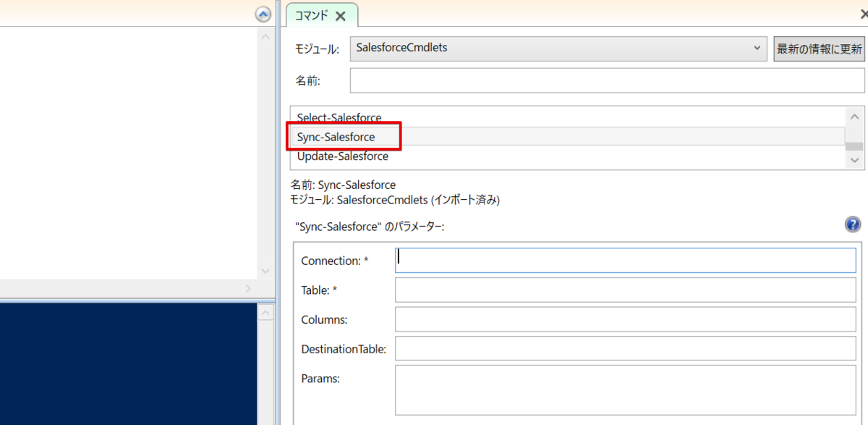Click the 最新の情報に更新 button

[819, 49]
